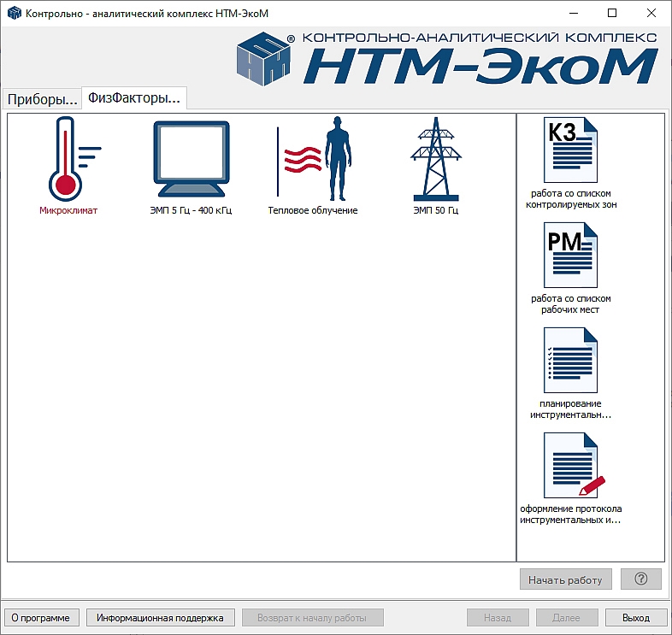
Task: Click the работа со списком контролируемых зон label
Action: pyautogui.click(x=571, y=199)
